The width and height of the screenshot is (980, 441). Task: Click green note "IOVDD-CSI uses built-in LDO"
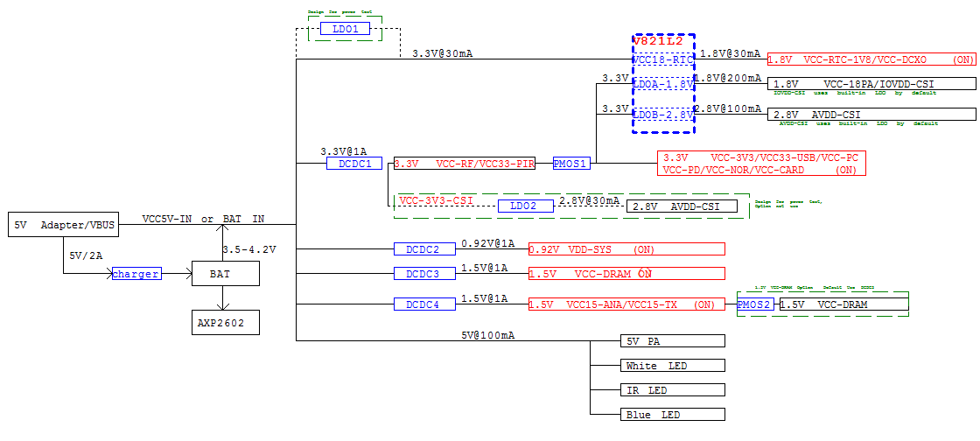point(855,93)
